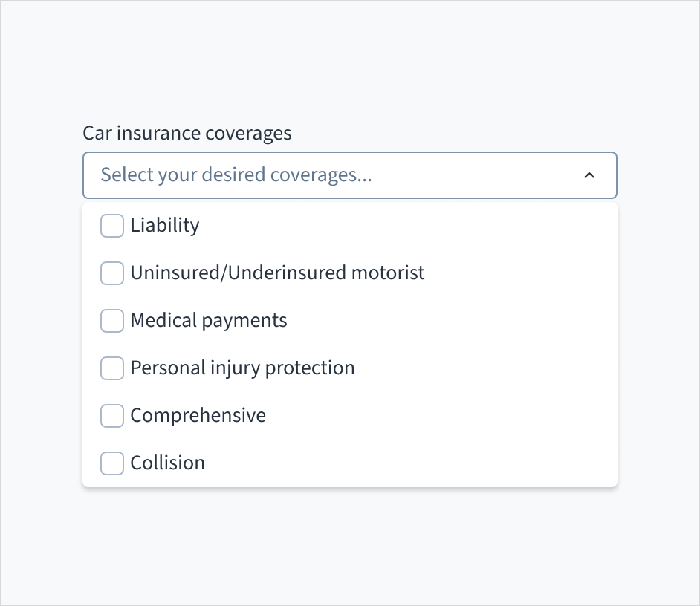Collapse the dropdown using the chevron arrow
Screen dimensions: 700x606
pyautogui.click(x=589, y=175)
